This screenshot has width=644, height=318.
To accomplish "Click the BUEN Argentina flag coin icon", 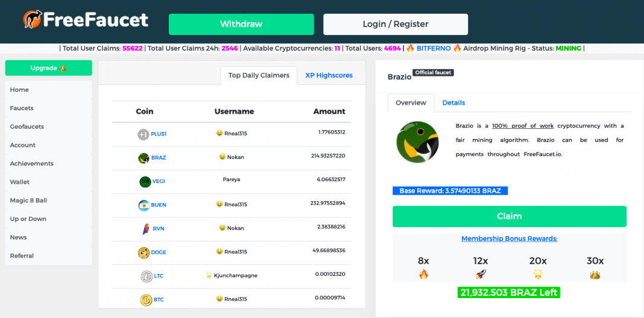I will pyautogui.click(x=144, y=205).
